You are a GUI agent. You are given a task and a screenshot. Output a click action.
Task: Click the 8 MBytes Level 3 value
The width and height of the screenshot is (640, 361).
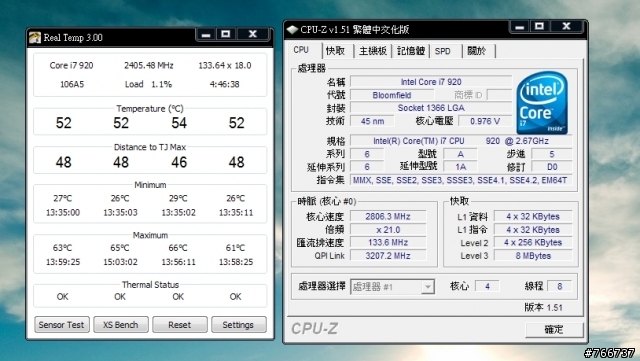[533, 256]
